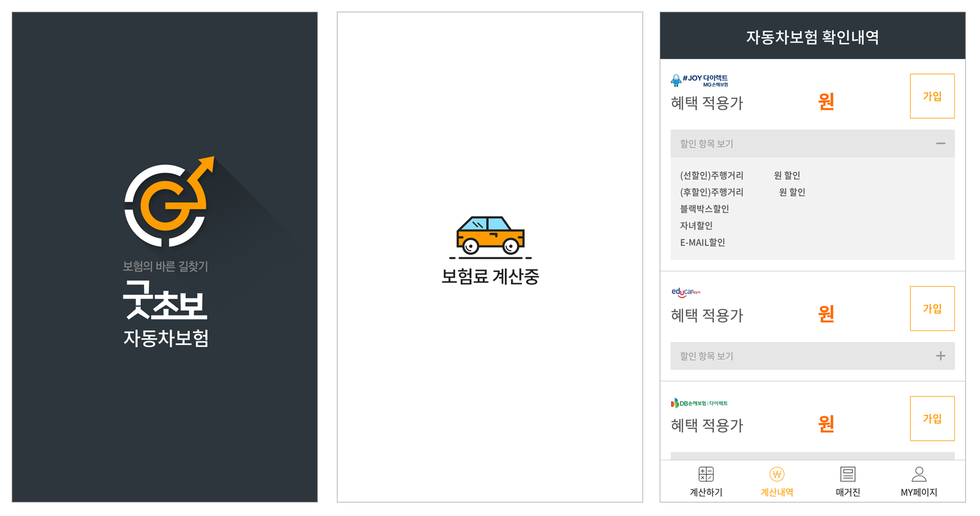Click the 자동차보험 확인내역 header title

(x=812, y=37)
